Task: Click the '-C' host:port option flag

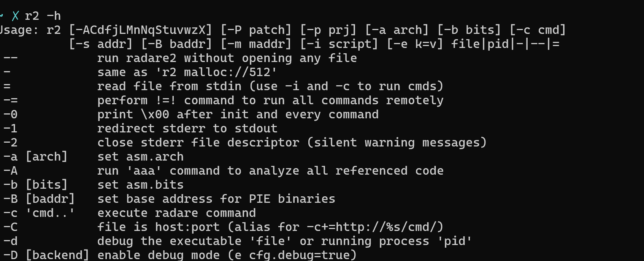Action: (x=11, y=227)
